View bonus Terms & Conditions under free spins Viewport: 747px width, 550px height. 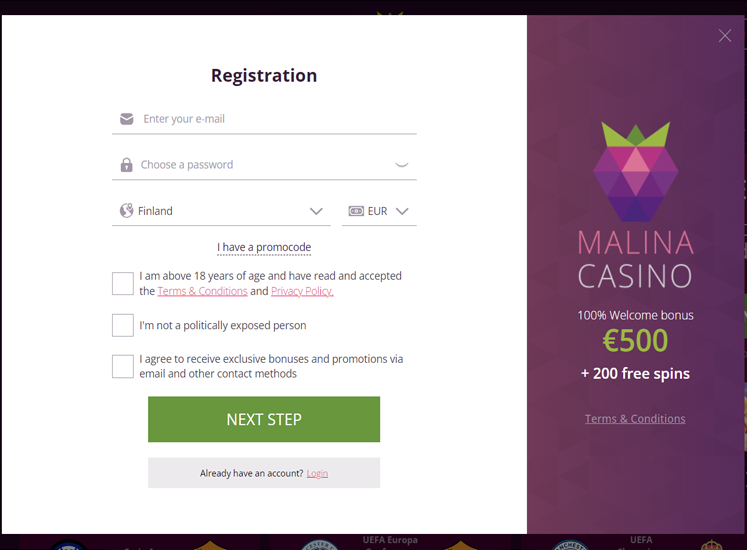(x=635, y=419)
